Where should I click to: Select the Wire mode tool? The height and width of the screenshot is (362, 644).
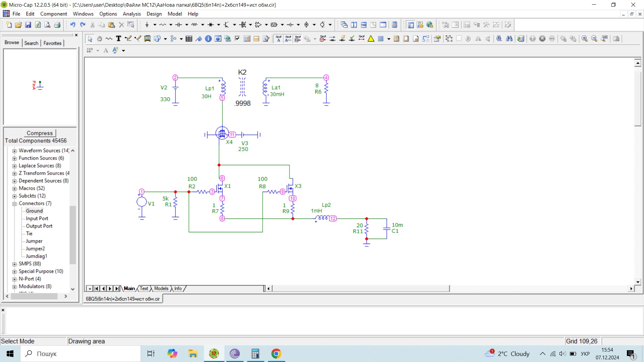pos(128,39)
